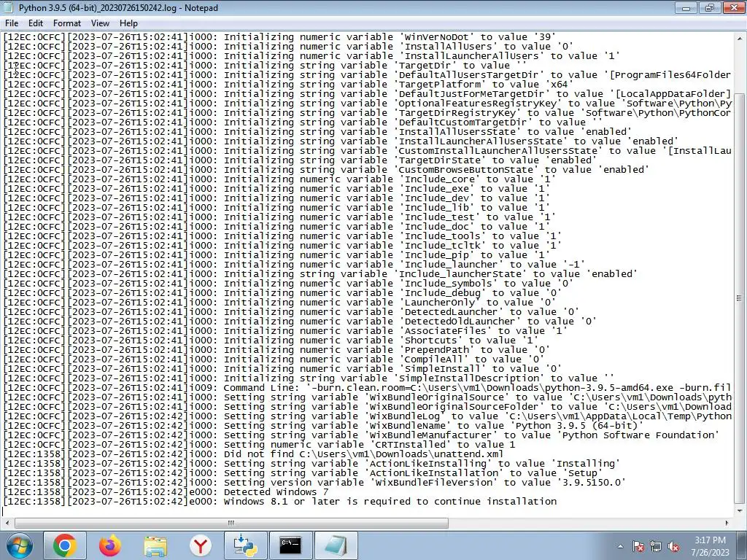Click 'Windows 8.1 or later is required' line
This screenshot has height=560, width=747.
pyautogui.click(x=279, y=502)
